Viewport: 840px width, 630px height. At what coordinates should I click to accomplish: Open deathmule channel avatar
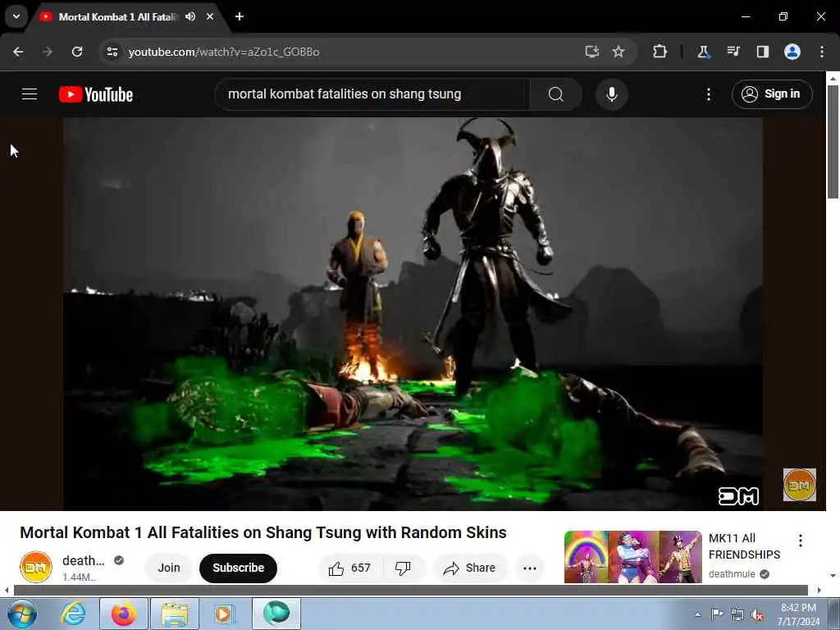click(x=36, y=567)
